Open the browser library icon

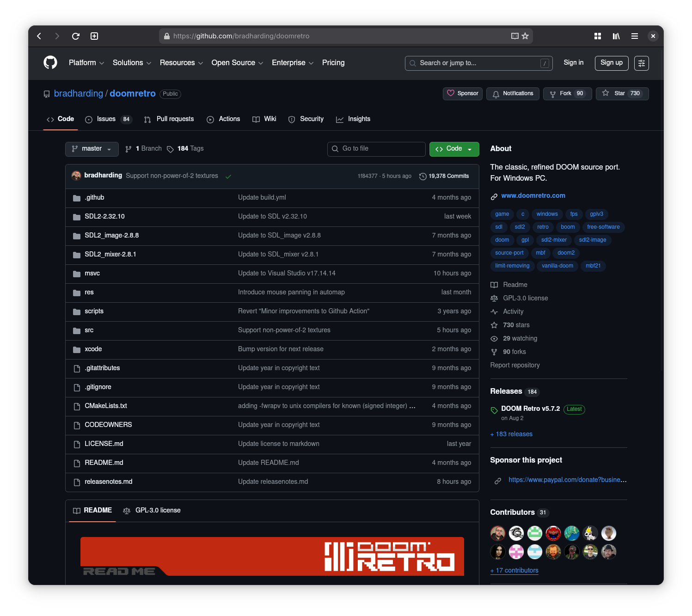616,36
